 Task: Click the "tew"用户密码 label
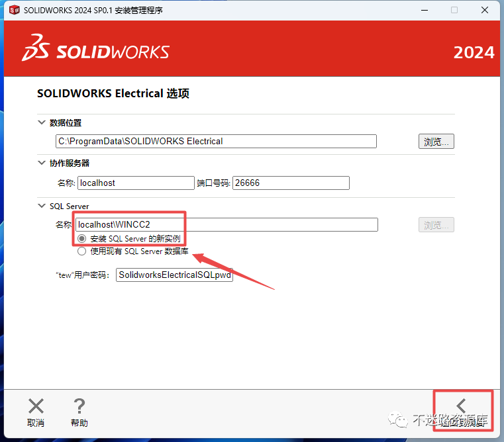click(83, 275)
